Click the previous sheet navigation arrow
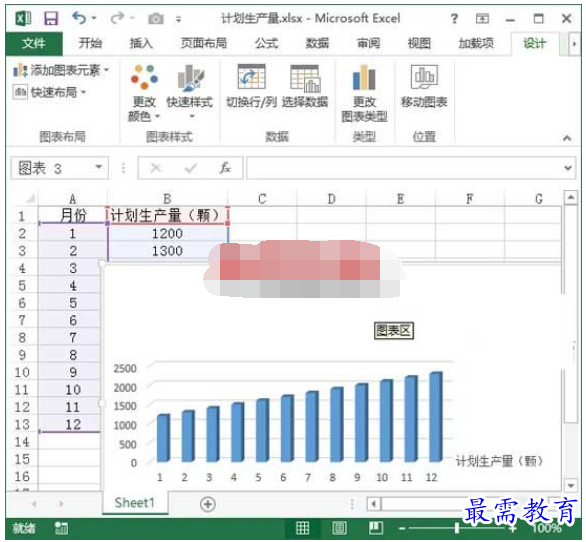586x542 pixels. point(34,504)
